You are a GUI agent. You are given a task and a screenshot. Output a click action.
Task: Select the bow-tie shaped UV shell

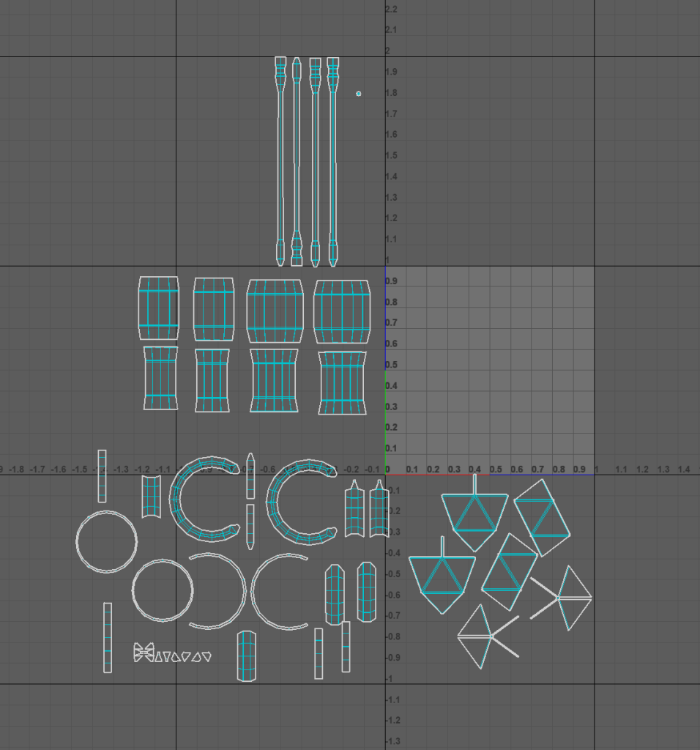pyautogui.click(x=144, y=653)
